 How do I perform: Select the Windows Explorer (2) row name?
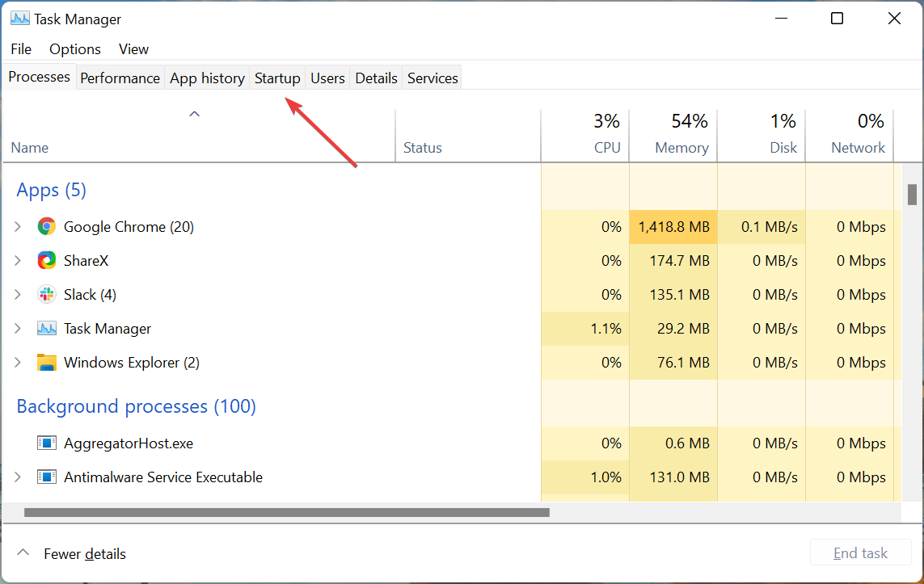[132, 363]
